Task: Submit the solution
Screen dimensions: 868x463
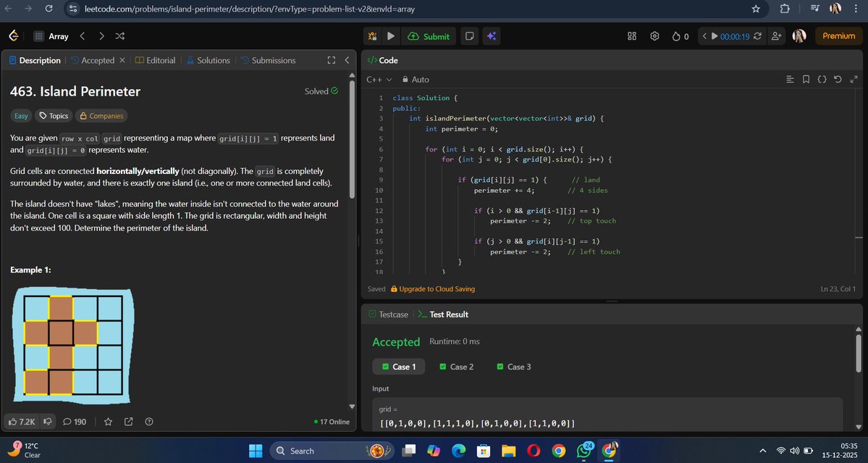Action: point(429,36)
